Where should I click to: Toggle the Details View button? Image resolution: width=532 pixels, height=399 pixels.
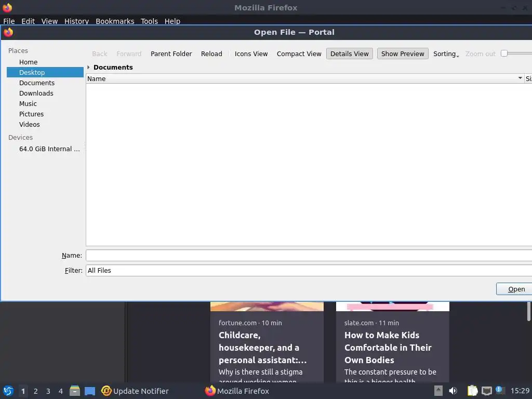[350, 54]
